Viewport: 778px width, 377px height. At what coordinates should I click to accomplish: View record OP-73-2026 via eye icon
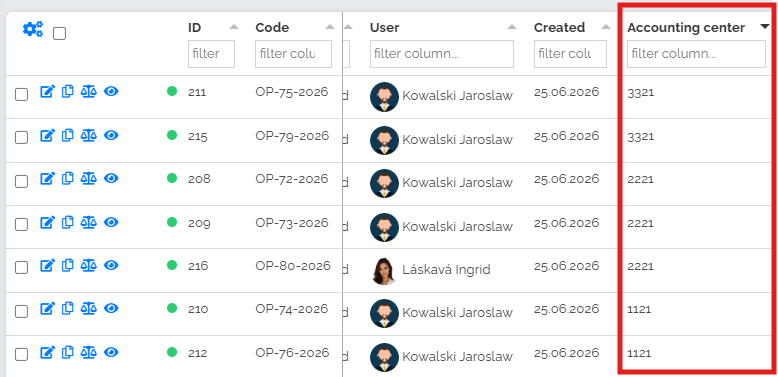[111, 222]
